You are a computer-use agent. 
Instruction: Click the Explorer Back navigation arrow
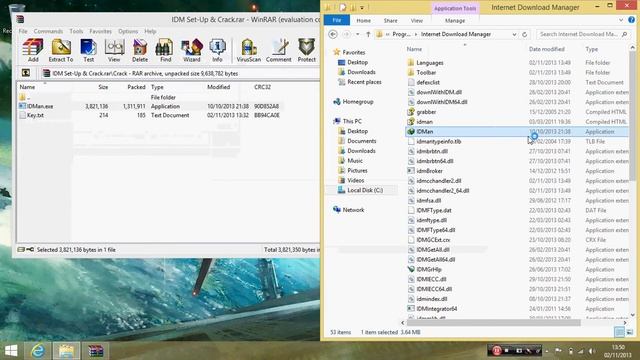coord(333,34)
